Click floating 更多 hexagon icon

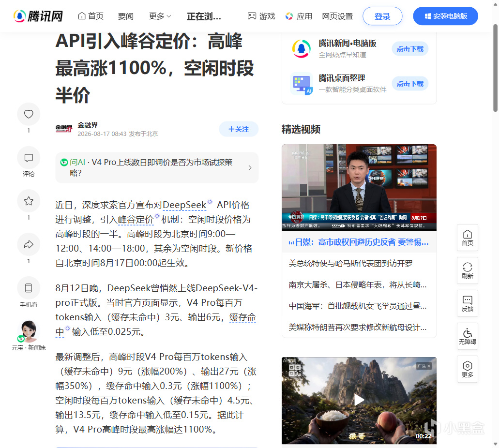(467, 369)
